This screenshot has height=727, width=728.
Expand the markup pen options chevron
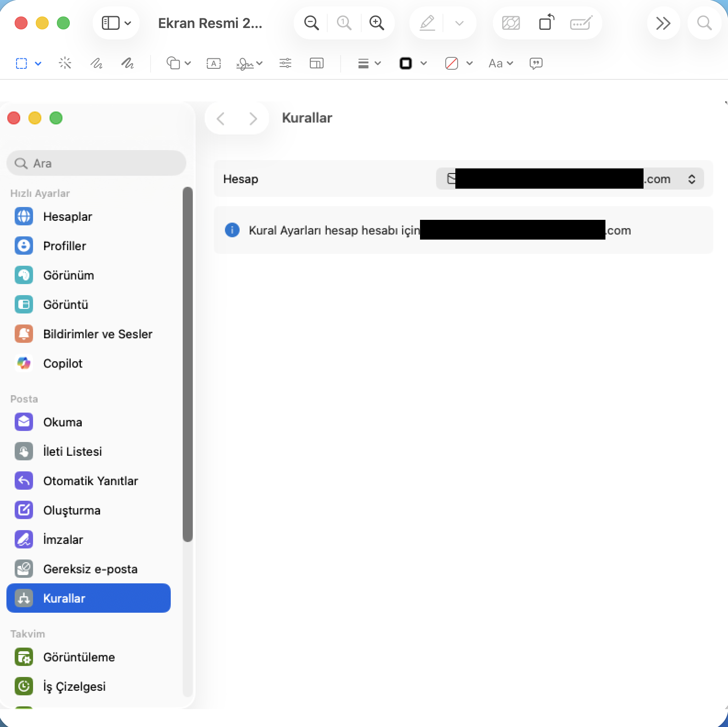[x=459, y=23]
